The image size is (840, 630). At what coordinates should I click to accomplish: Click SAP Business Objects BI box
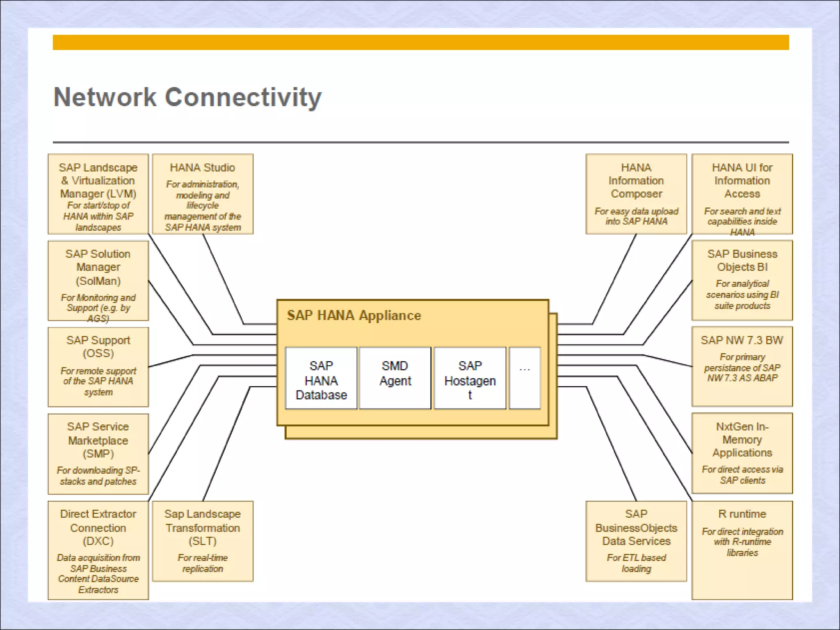click(742, 281)
